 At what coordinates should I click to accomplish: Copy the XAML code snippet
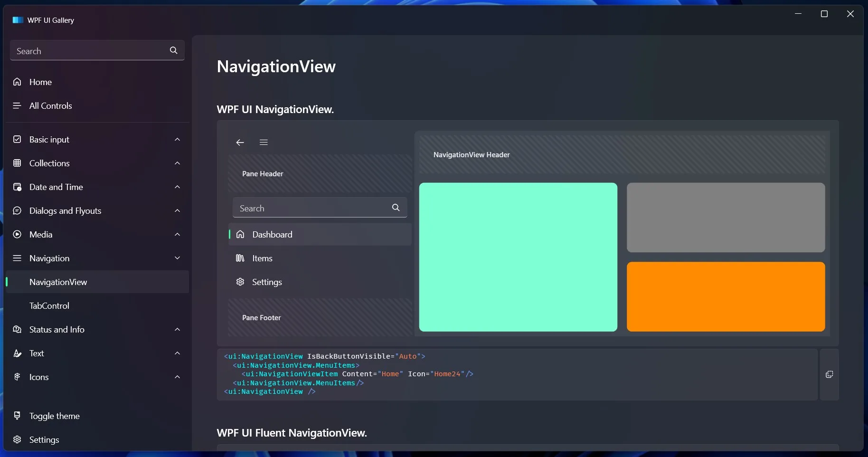[x=830, y=374]
